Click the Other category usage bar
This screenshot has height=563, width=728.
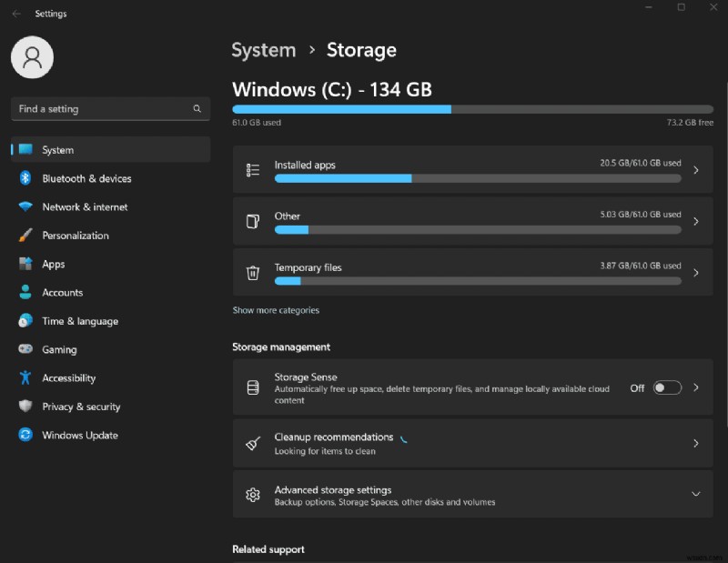coord(478,230)
